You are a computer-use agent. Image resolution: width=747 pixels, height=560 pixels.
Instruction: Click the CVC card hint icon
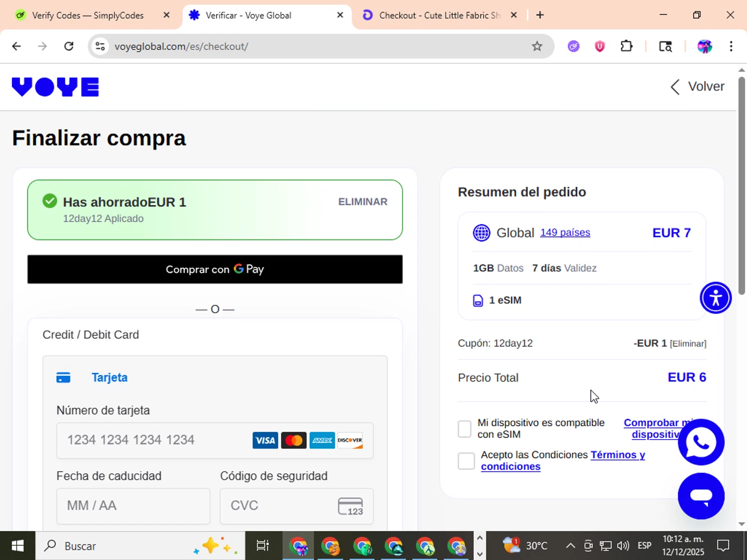coord(351,506)
